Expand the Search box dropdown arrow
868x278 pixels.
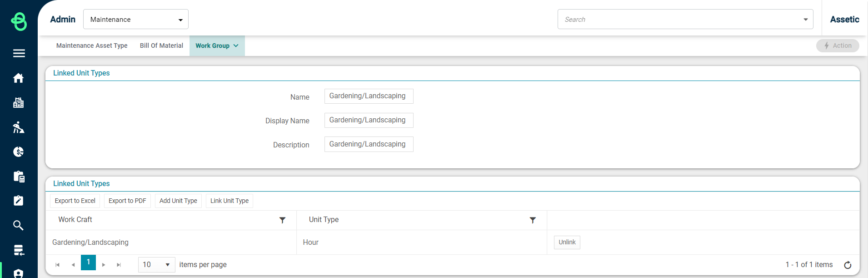(x=805, y=20)
